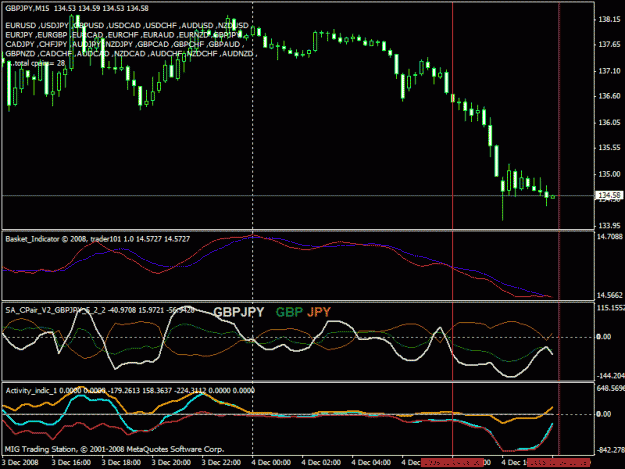The width and height of the screenshot is (625, 469).
Task: Click the Basket_Indicator label text
Action: 97,239
